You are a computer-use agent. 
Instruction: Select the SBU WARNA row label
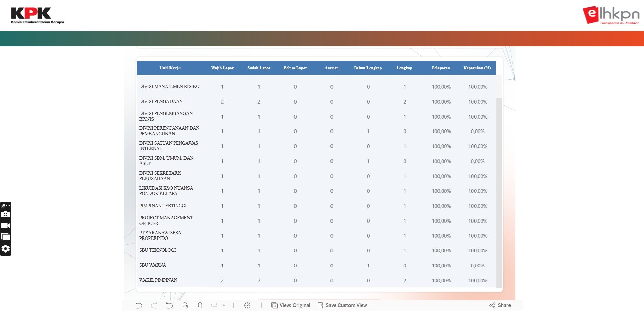[x=153, y=265]
